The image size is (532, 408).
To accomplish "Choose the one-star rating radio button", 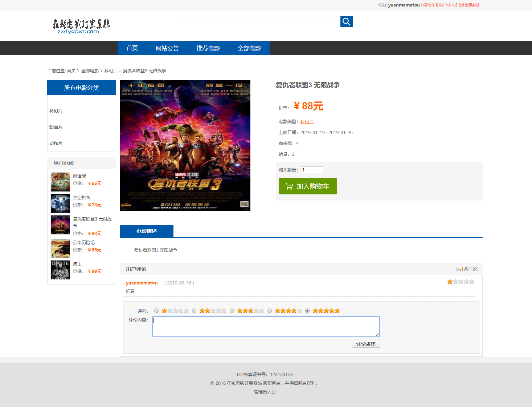I will (x=156, y=311).
